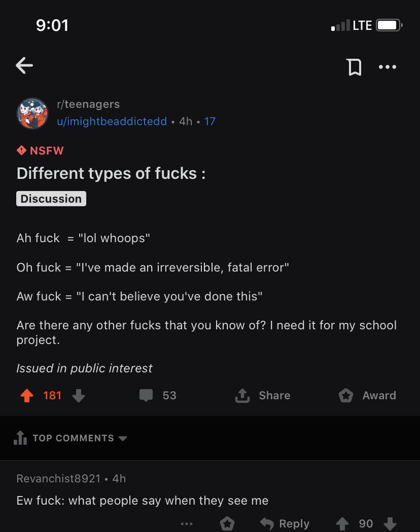Save post with bookmark icon
The image size is (420, 532).
pos(354,66)
